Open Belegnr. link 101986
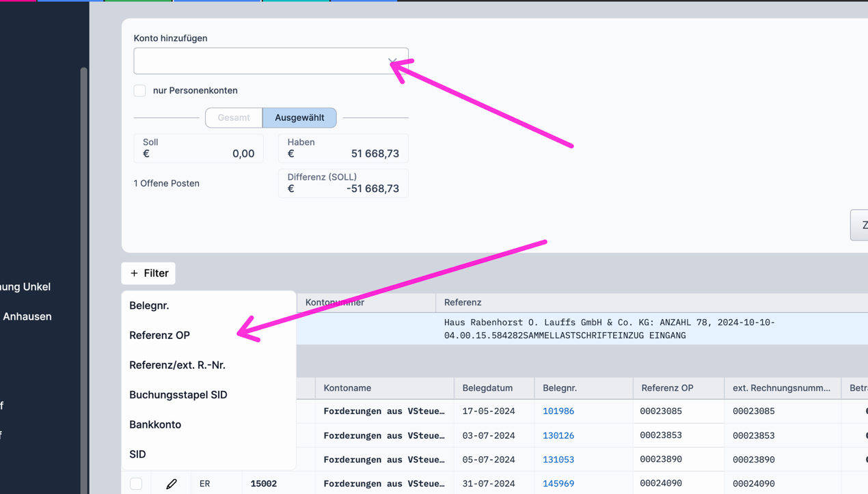The width and height of the screenshot is (868, 494). tap(558, 411)
